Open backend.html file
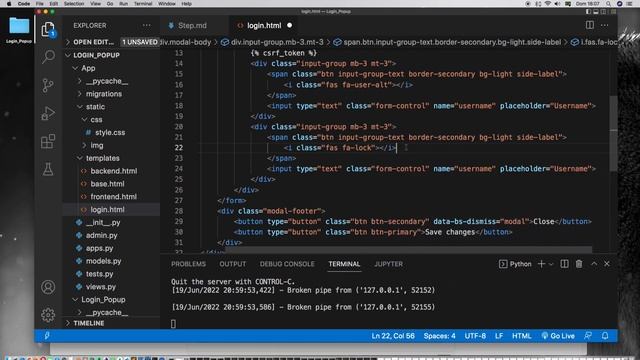This screenshot has width=640, height=360. tap(113, 171)
